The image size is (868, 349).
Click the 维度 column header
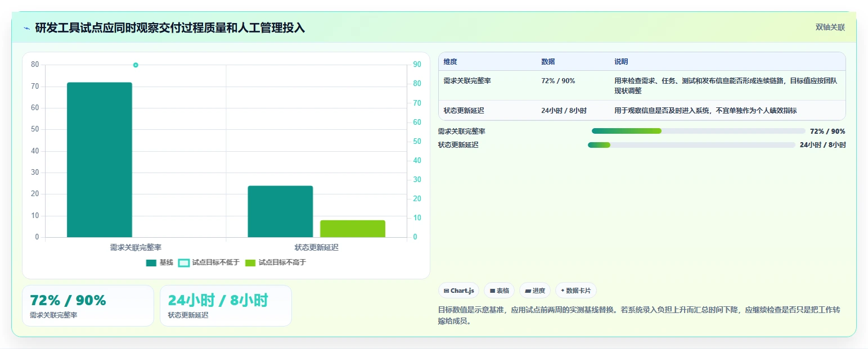(450, 62)
